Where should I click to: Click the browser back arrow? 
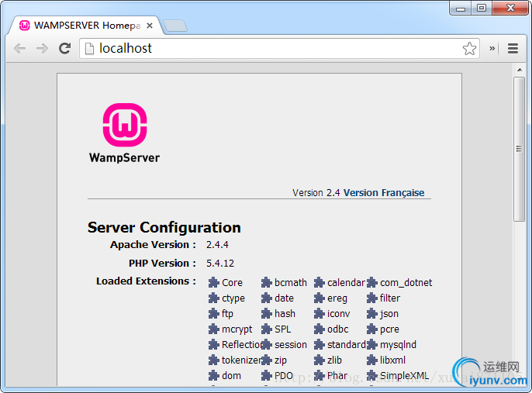[x=19, y=49]
